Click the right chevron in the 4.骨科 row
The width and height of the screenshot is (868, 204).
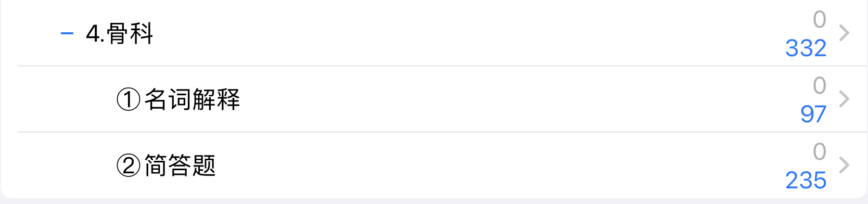tap(844, 33)
